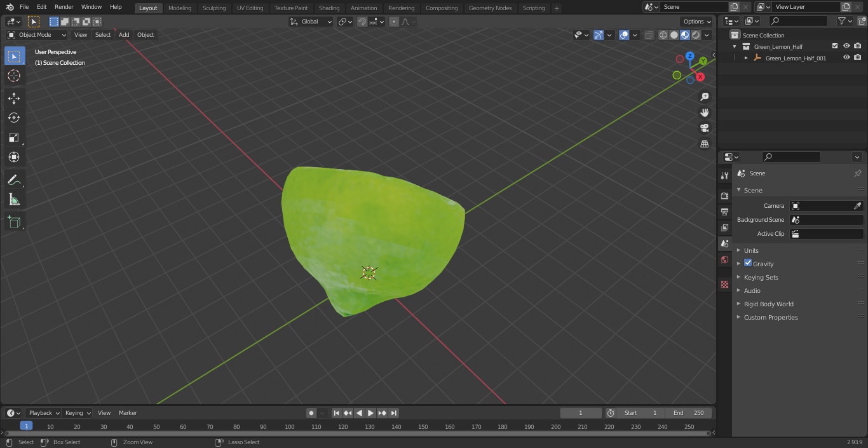868x448 pixels.
Task: Open the World properties tab
Action: point(724,260)
